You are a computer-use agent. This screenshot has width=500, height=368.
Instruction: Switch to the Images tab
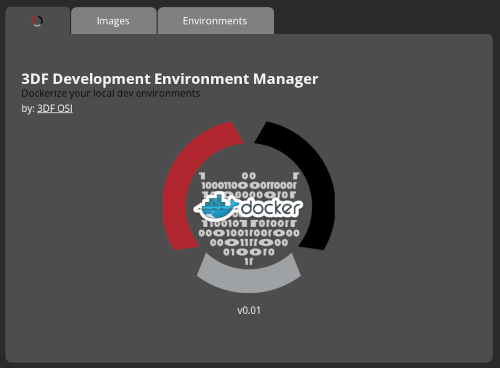point(113,21)
